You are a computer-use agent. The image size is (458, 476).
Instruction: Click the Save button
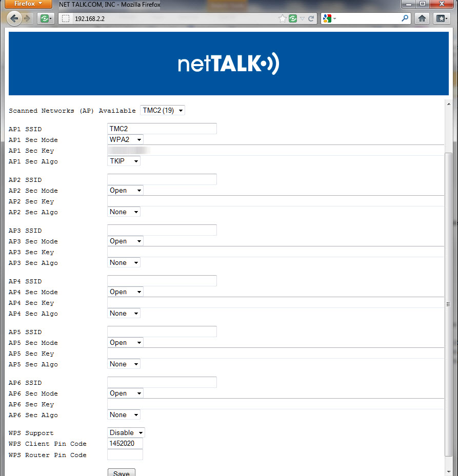[122, 473]
